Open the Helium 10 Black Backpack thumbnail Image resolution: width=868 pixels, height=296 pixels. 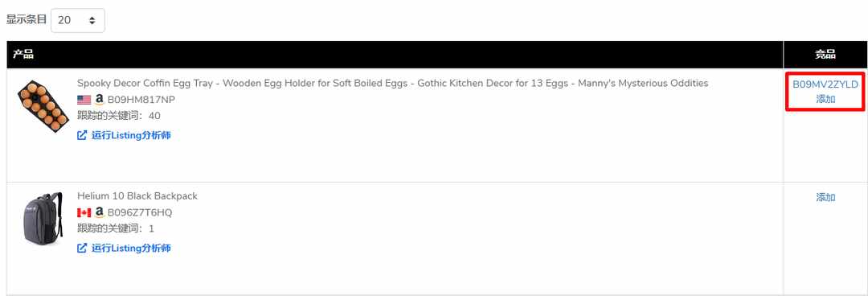coord(43,219)
